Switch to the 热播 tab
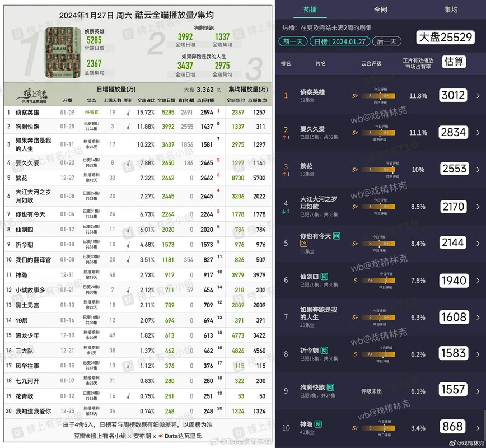 tap(310, 10)
